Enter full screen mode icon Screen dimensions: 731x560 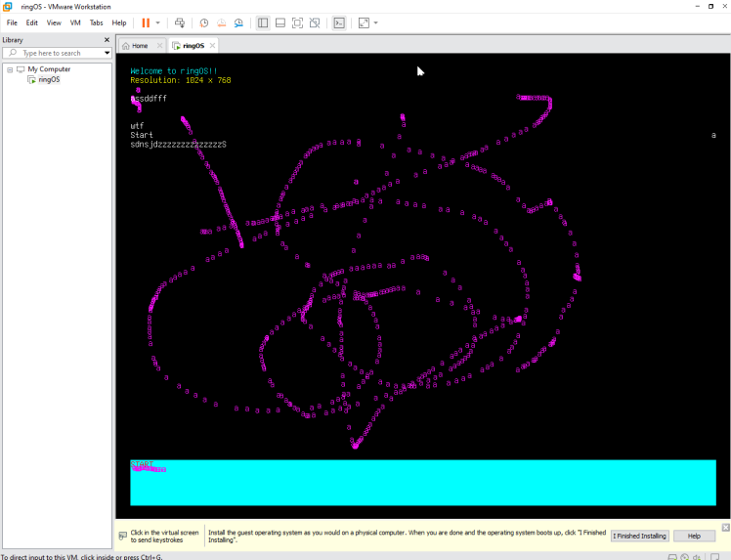(297, 22)
